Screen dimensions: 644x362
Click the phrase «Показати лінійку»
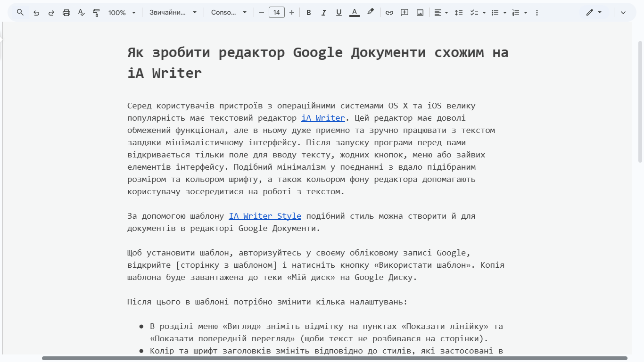(x=446, y=326)
